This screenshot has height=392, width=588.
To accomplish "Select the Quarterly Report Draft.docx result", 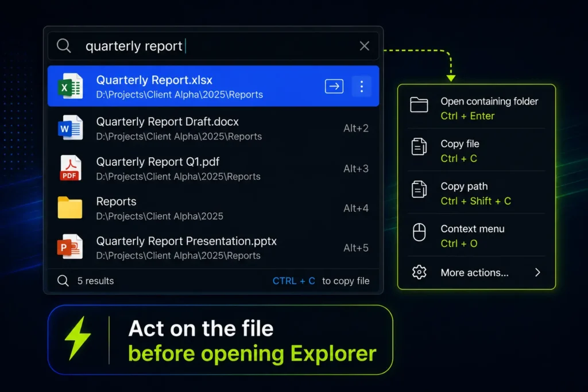I will tap(213, 128).
